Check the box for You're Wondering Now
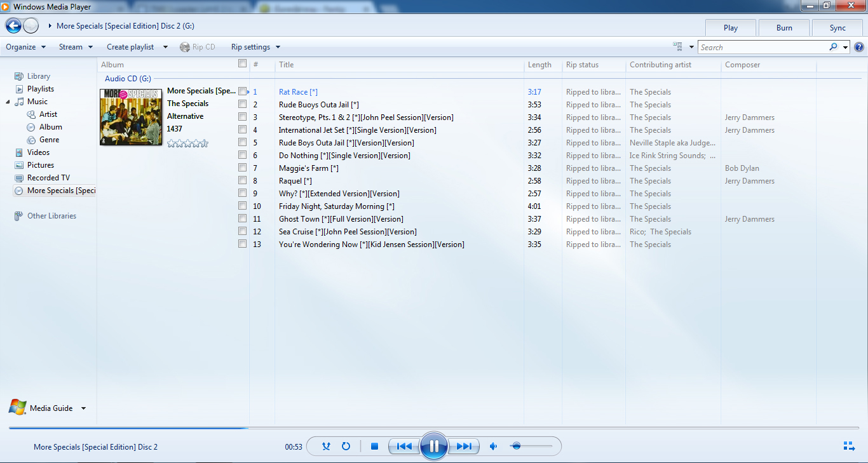Image resolution: width=868 pixels, height=463 pixels. [242, 244]
